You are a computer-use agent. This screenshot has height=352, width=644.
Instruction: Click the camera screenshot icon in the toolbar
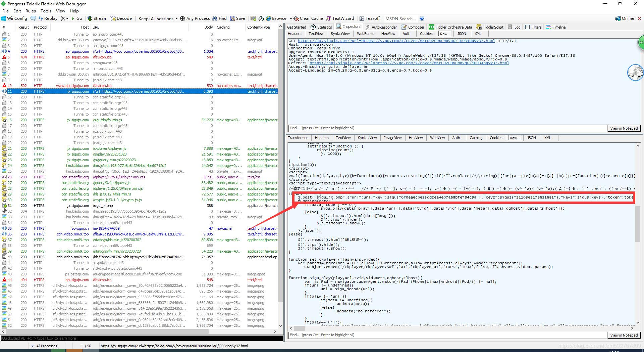coord(253,18)
